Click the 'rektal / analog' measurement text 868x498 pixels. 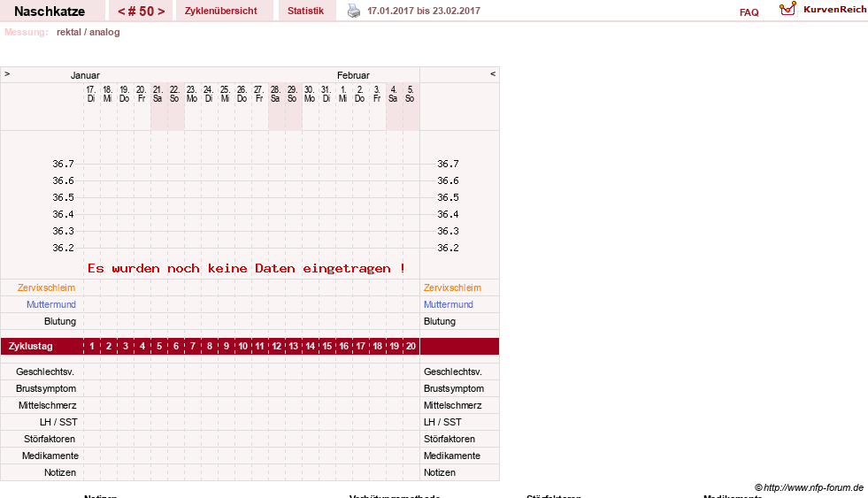point(88,32)
